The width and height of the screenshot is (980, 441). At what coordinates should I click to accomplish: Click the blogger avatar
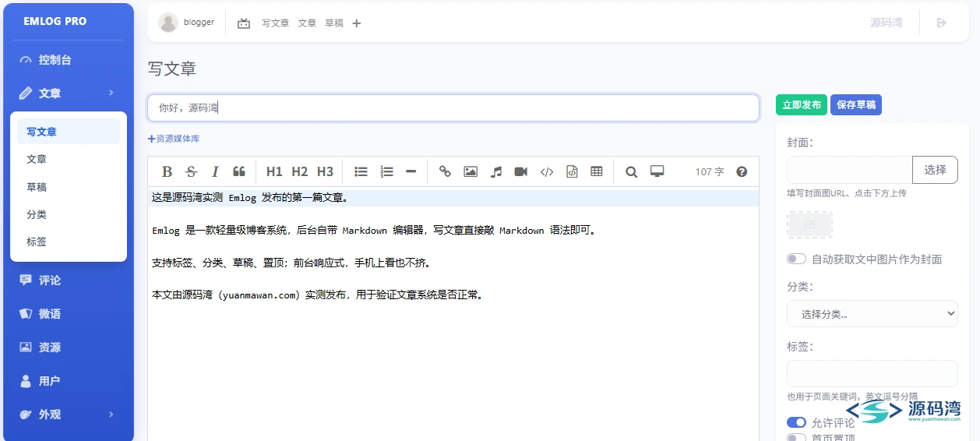[x=168, y=23]
